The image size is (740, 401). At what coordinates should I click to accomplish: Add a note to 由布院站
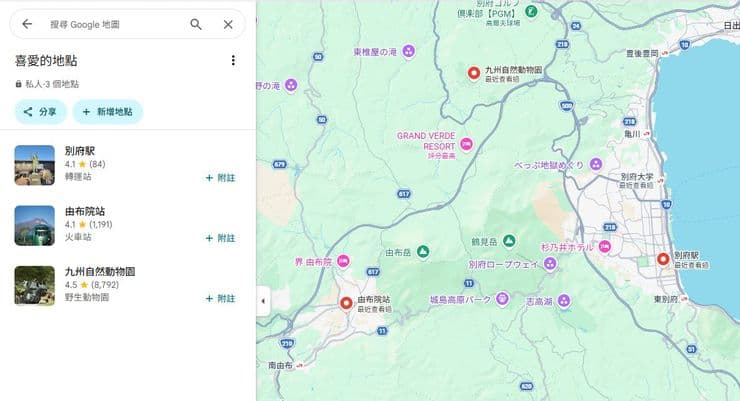coord(220,238)
